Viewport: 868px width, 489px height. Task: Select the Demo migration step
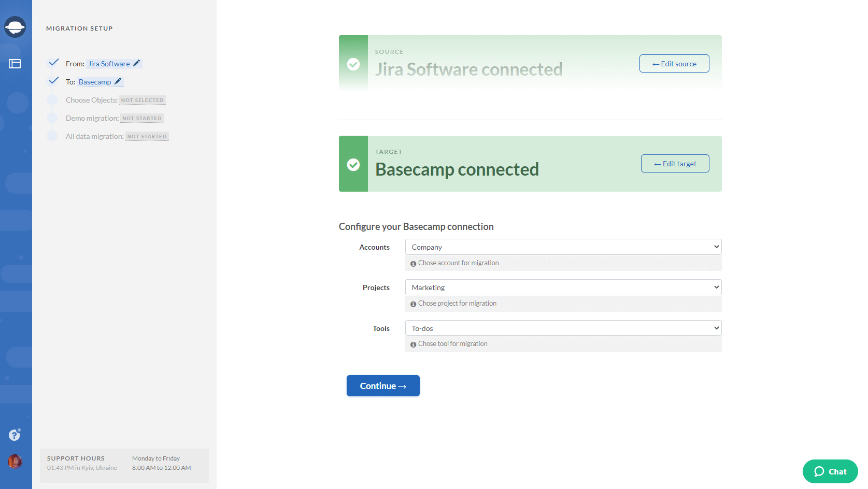click(92, 118)
